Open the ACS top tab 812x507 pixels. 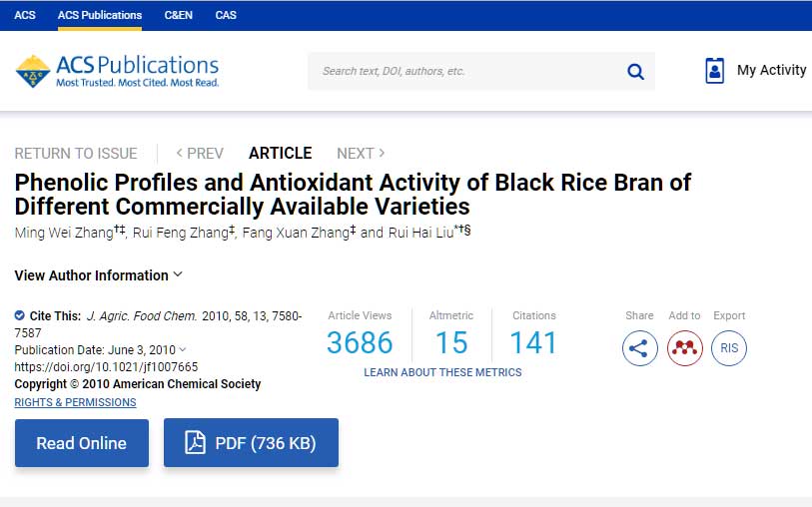pyautogui.click(x=24, y=15)
